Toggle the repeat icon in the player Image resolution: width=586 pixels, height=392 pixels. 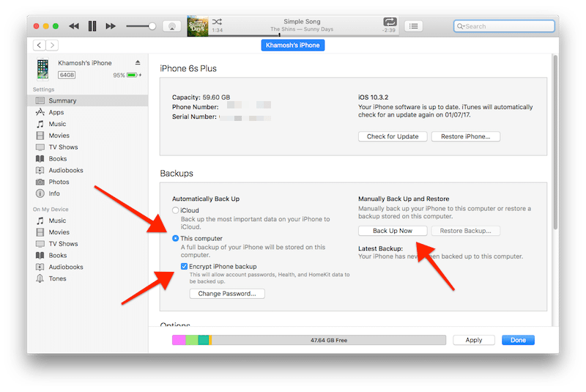click(x=390, y=22)
